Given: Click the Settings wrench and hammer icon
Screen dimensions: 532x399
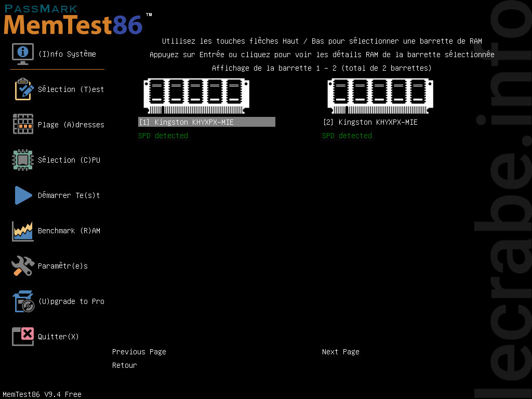Looking at the screenshot, I should pos(23,265).
